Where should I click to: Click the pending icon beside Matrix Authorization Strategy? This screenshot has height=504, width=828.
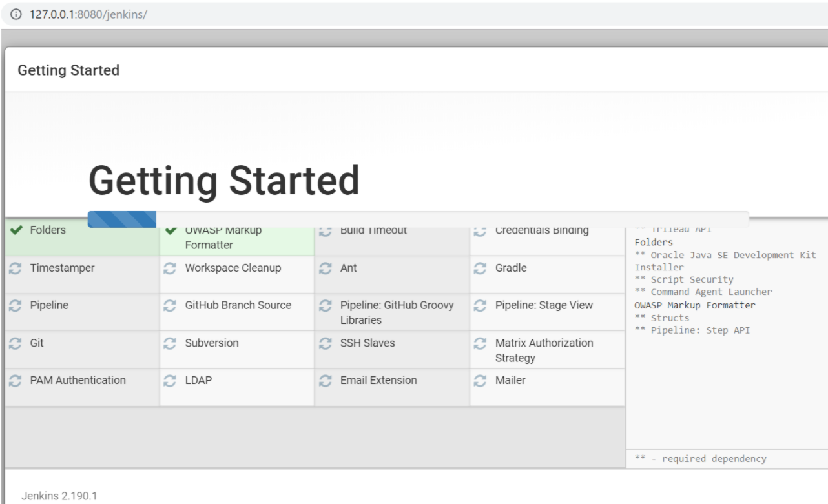[480, 343]
